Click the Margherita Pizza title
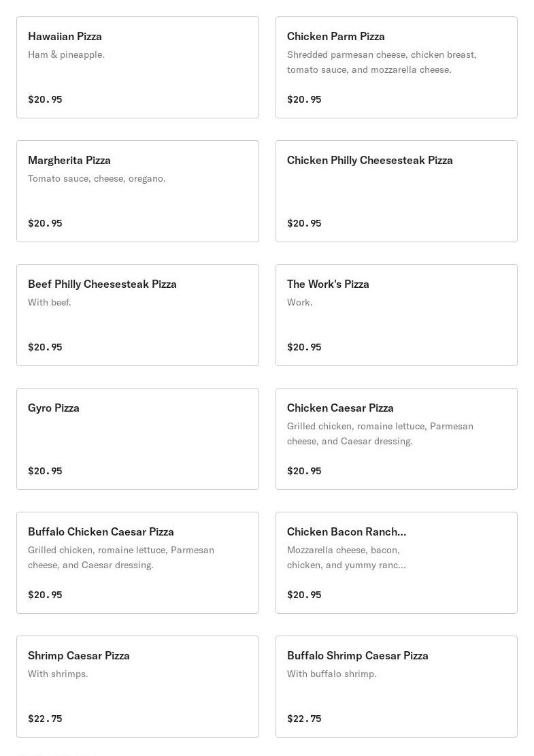This screenshot has width=534, height=756. point(69,160)
